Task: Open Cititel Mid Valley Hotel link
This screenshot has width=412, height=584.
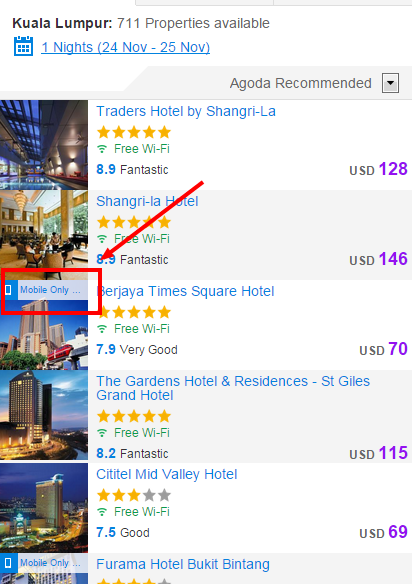Action: (x=167, y=474)
